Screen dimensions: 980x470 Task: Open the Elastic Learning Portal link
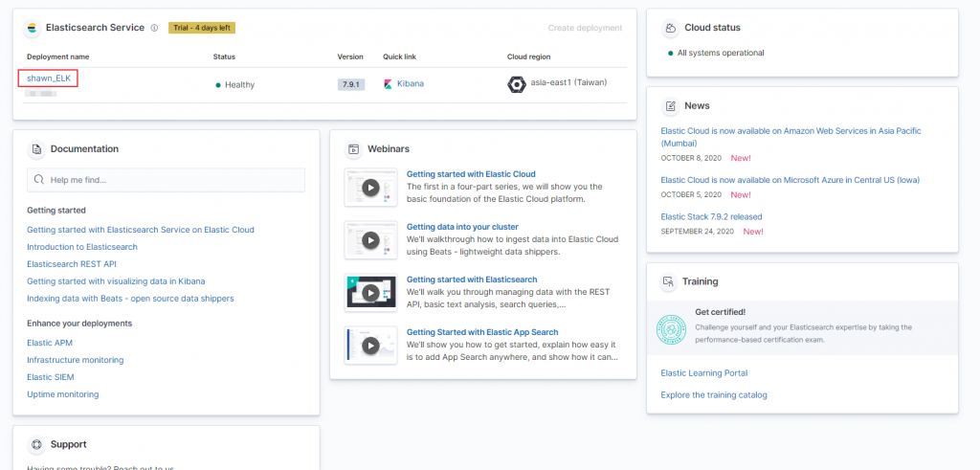click(703, 373)
